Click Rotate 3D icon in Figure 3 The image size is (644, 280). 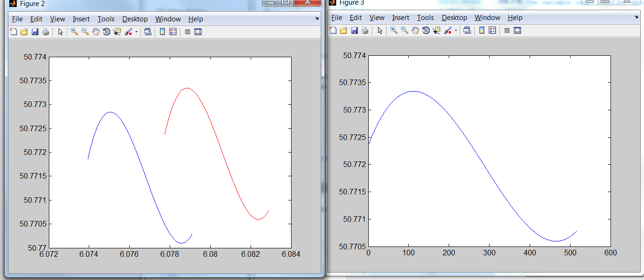click(425, 31)
